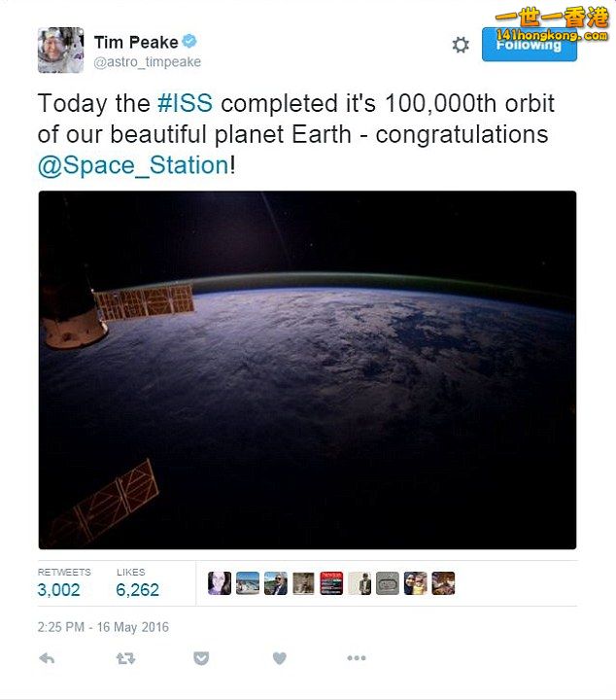Click the last liker avatar in the row
Screen dimensions: 616x700
[x=443, y=583]
